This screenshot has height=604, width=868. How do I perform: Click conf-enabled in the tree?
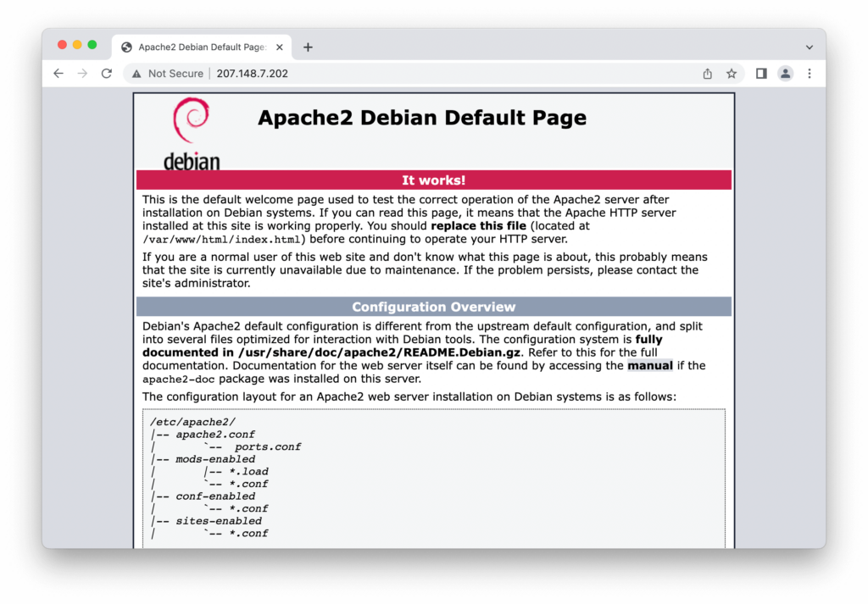pos(215,496)
